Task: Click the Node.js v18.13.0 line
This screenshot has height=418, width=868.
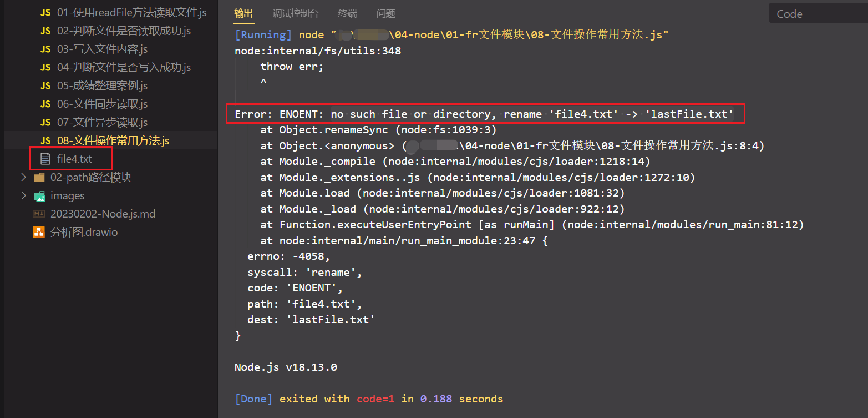Action: point(286,367)
